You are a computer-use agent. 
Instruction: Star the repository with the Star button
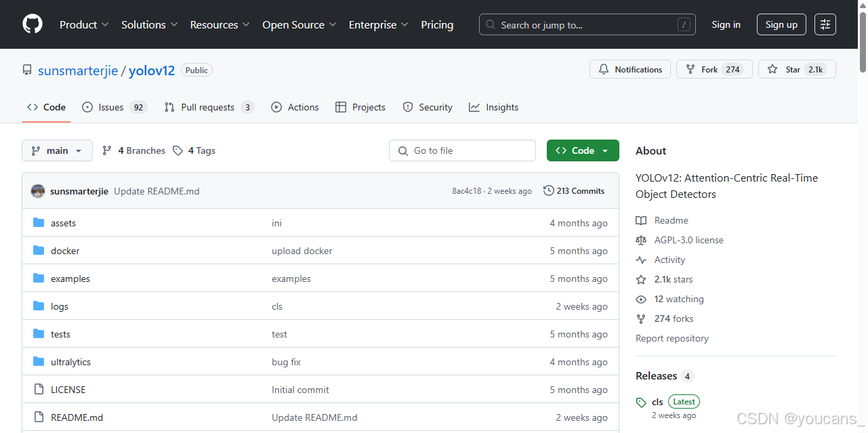[797, 69]
